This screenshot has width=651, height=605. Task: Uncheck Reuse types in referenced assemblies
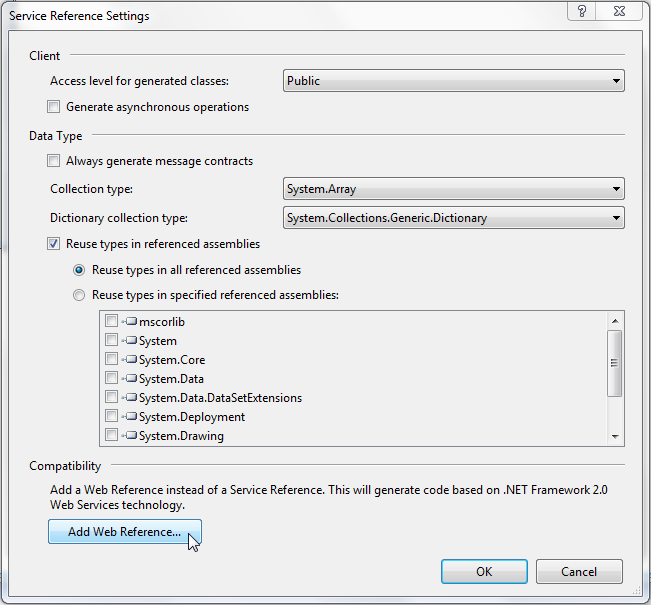54,244
